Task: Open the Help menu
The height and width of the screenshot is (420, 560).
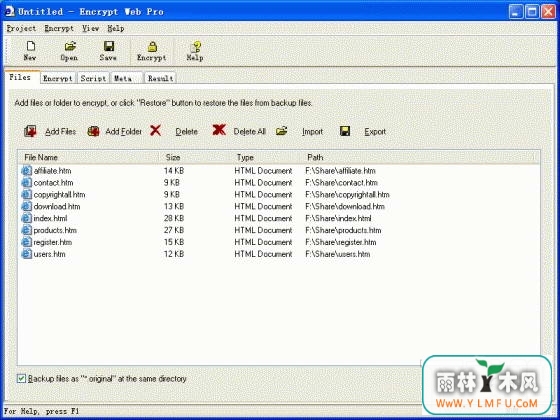Action: [116, 29]
